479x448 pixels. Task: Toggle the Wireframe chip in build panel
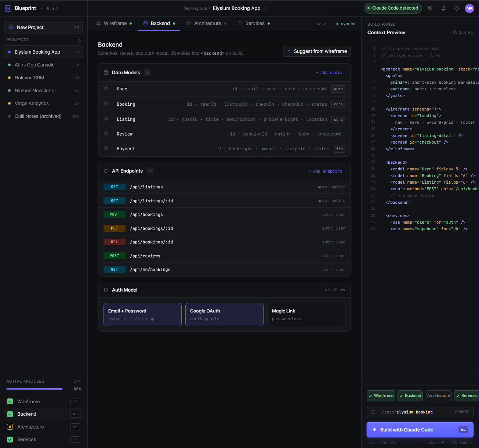pos(381,395)
